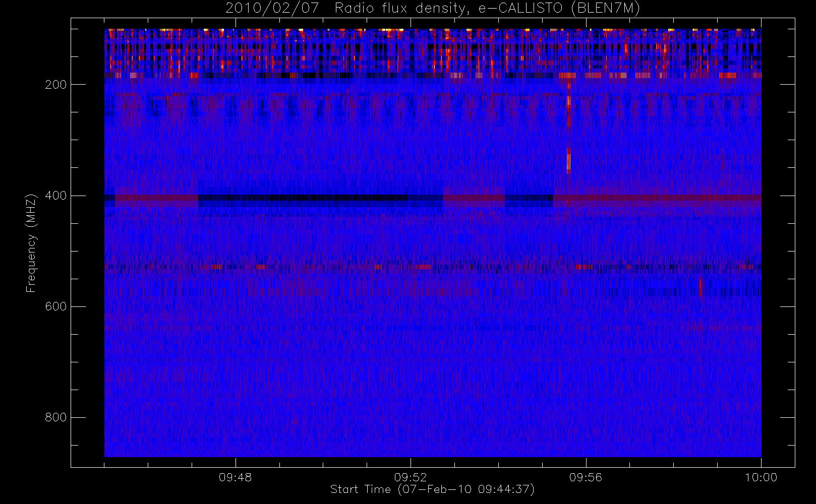Click the 10:00 time tick label
The width and height of the screenshot is (816, 504).
tap(761, 477)
